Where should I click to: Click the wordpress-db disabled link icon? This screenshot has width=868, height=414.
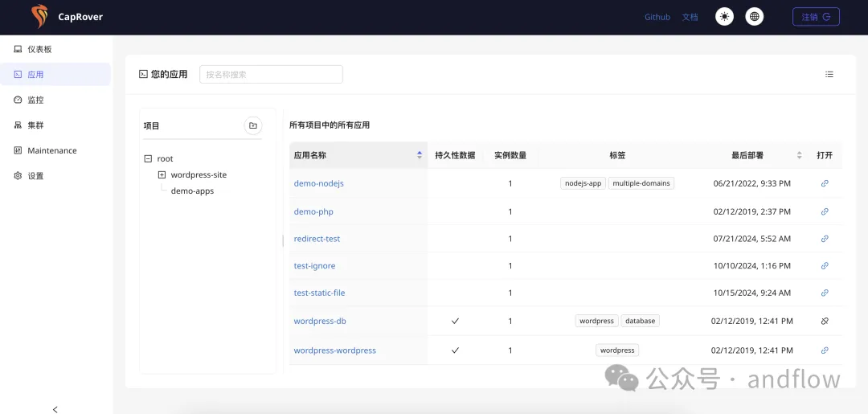coord(825,321)
